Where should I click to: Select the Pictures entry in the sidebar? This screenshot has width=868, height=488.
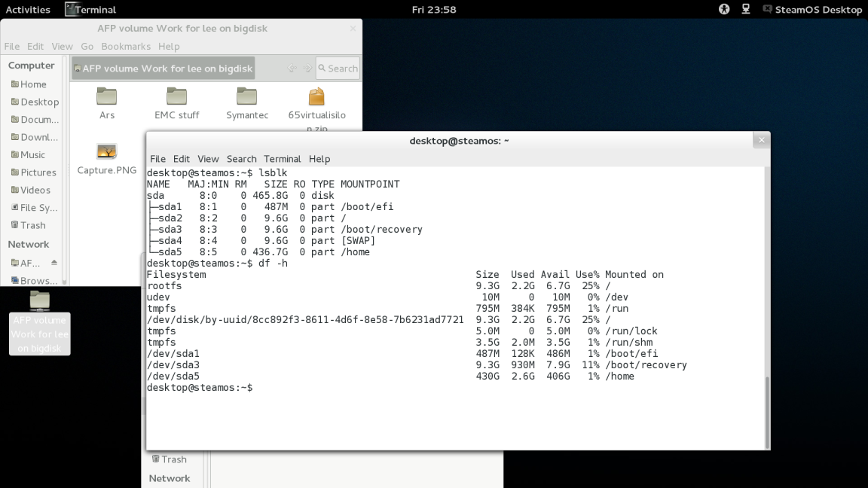(x=36, y=172)
